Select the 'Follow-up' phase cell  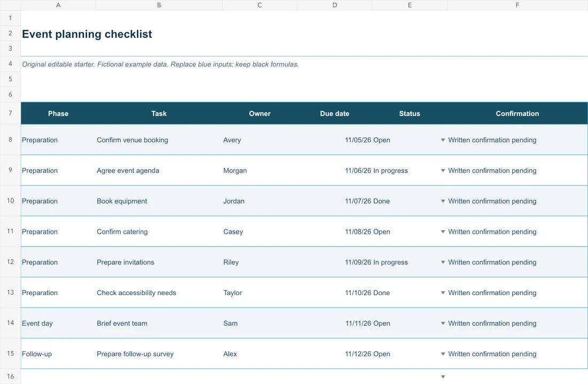[58, 354]
